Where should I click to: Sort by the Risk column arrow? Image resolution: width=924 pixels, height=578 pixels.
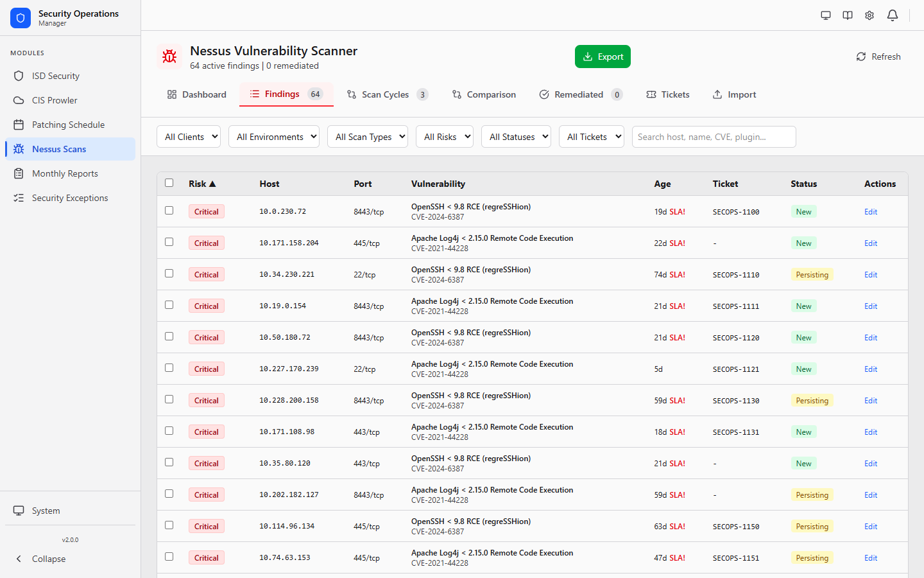pyautogui.click(x=212, y=184)
